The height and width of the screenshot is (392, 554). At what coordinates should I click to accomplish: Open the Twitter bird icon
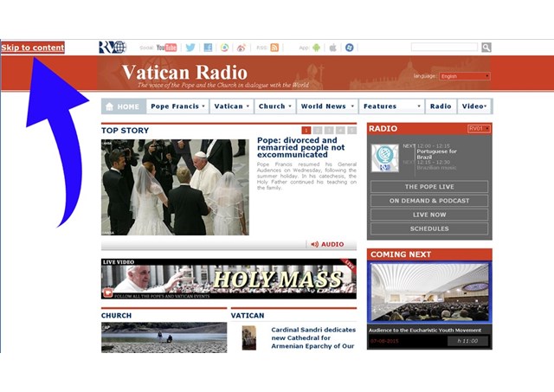pyautogui.click(x=190, y=48)
